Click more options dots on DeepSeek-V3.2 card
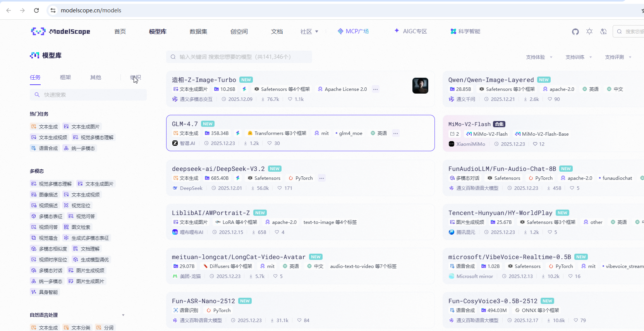Viewport: 644px width, 331px height. (321, 178)
